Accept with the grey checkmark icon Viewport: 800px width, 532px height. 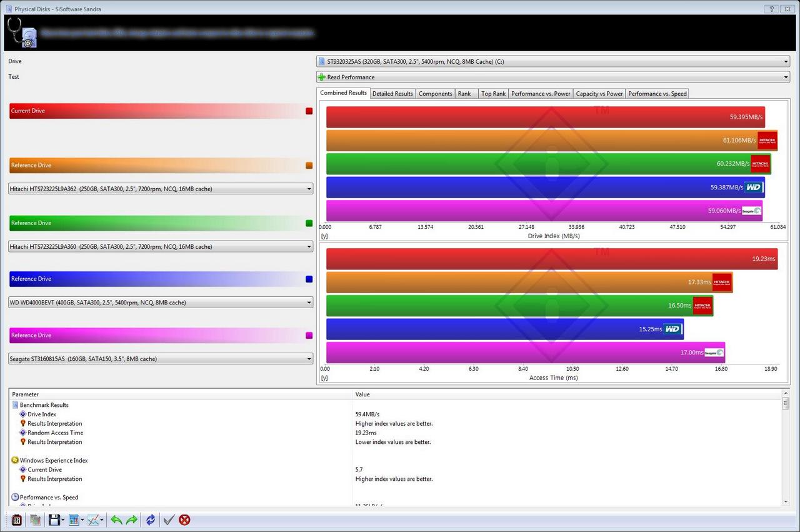click(168, 519)
